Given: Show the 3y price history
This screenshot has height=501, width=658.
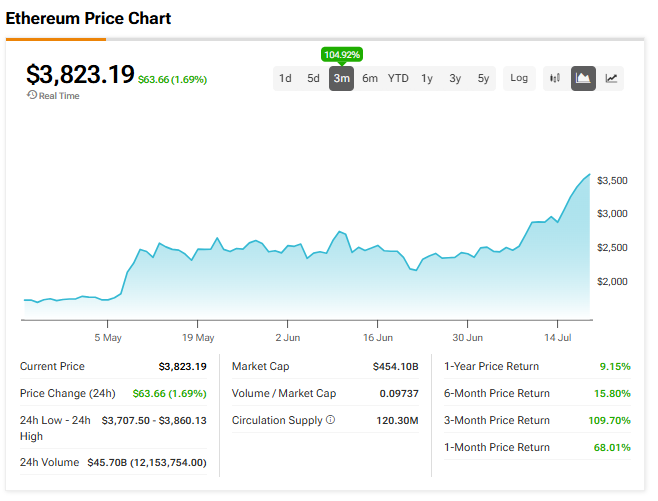Looking at the screenshot, I should pyautogui.click(x=455, y=78).
